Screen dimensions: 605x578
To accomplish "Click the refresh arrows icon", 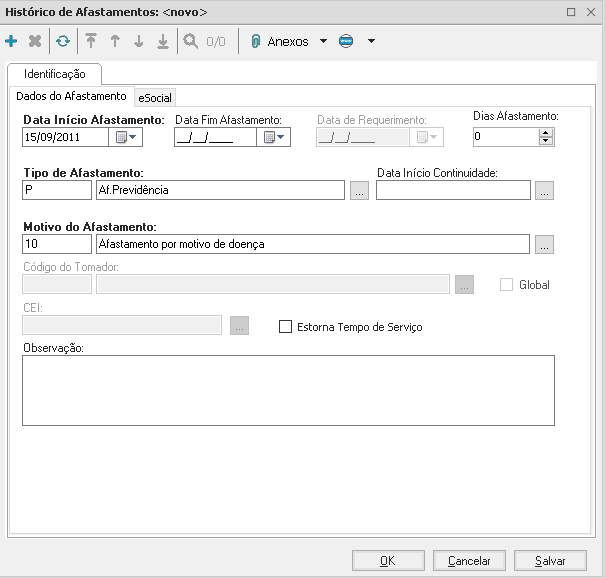I will click(x=63, y=41).
